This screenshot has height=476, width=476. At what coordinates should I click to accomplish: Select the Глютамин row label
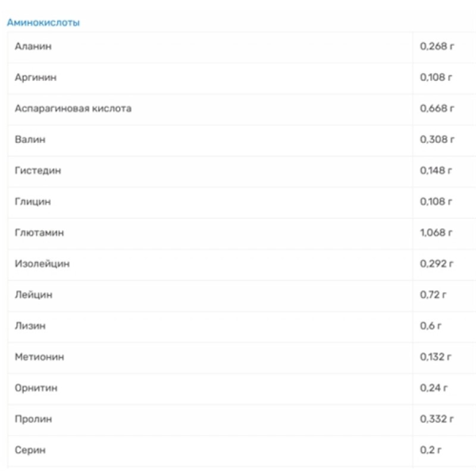pos(39,233)
